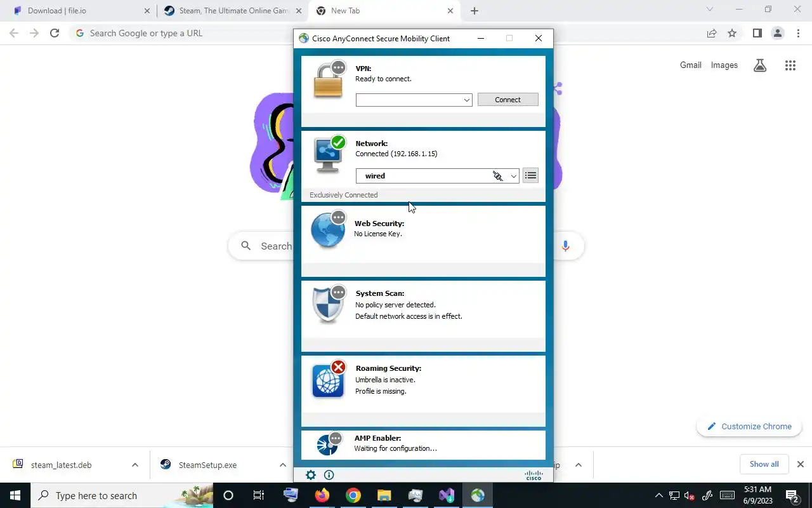Expand the wired network selection dropdown
This screenshot has width=812, height=508.
click(x=513, y=176)
